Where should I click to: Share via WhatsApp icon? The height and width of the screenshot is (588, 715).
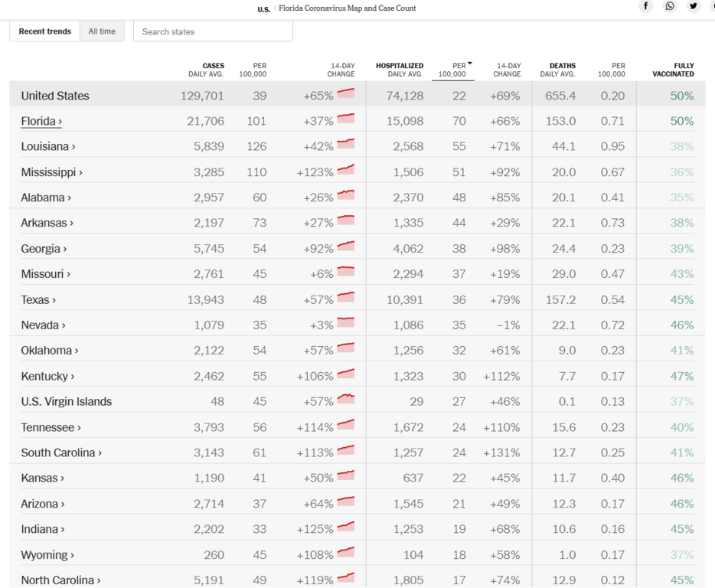pyautogui.click(x=670, y=6)
